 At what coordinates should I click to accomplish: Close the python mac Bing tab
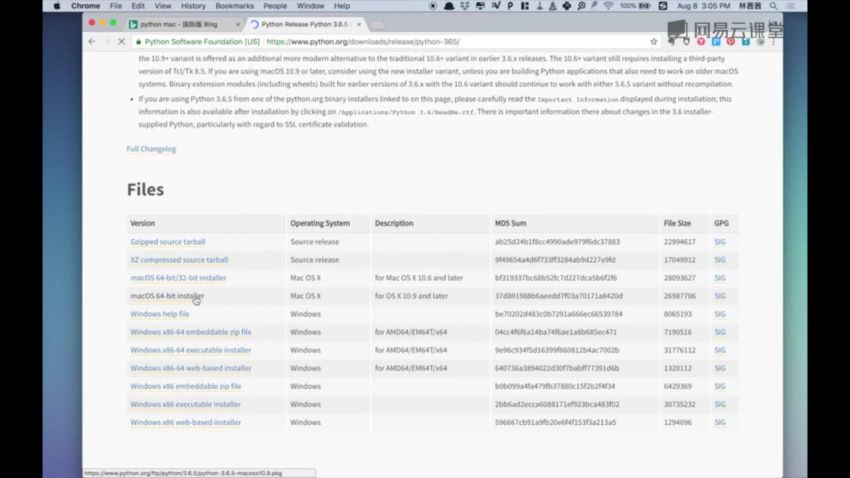pyautogui.click(x=237, y=24)
